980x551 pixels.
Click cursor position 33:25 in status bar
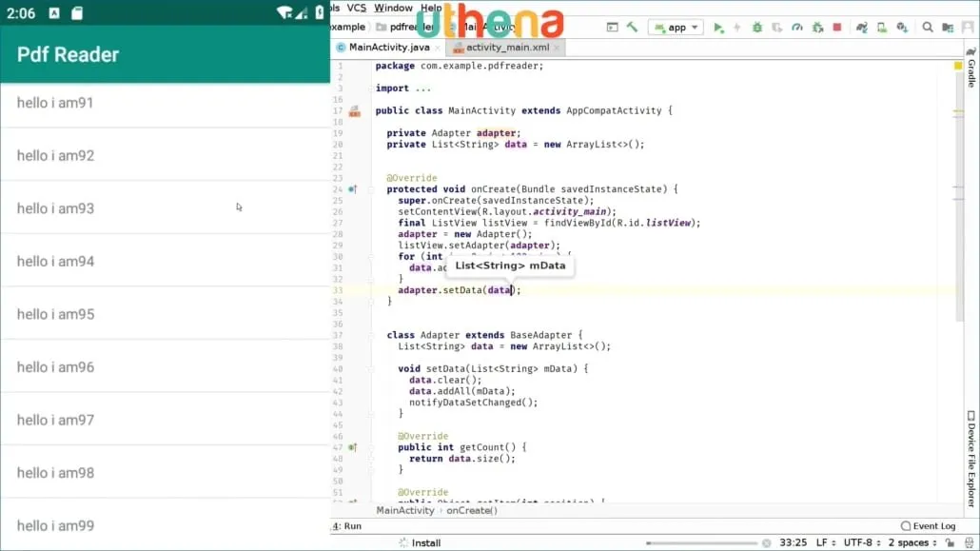click(x=794, y=542)
